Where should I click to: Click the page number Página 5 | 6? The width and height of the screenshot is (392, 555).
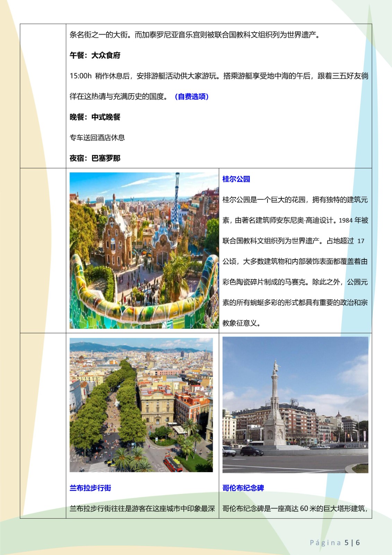click(x=335, y=543)
